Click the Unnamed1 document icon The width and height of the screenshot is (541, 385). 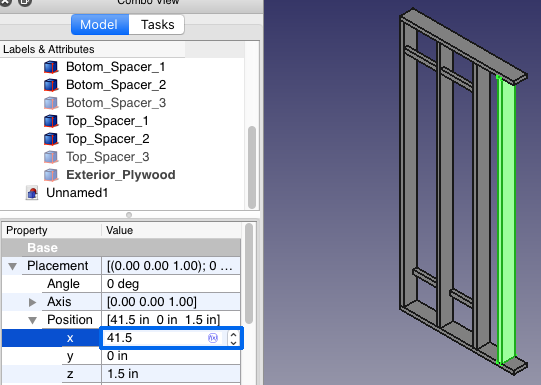click(32, 193)
